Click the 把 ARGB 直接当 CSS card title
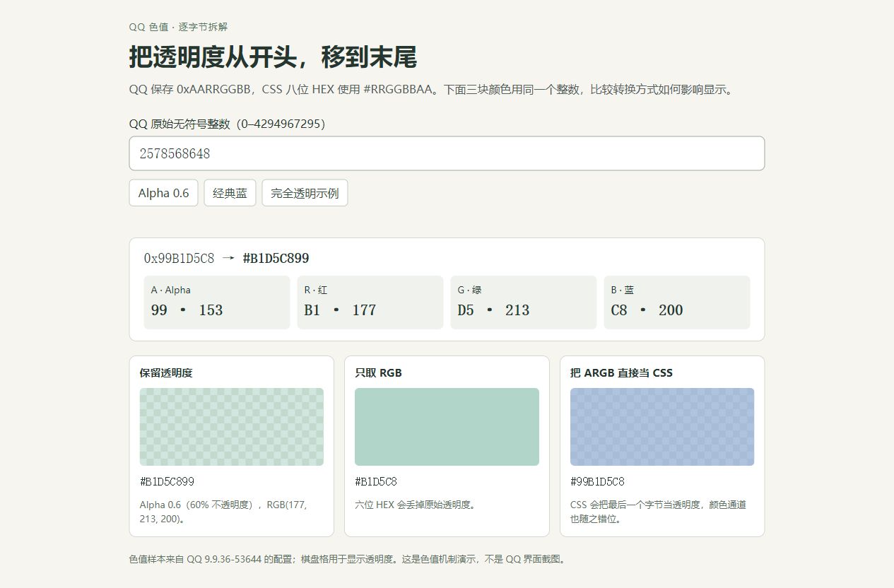The image size is (894, 588). [621, 372]
